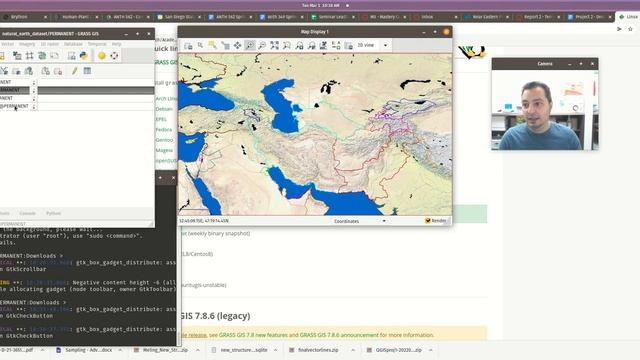Viewport: 640px width, 360px height.
Task: Click the zoom to region icon in Map Display
Action: point(287,46)
